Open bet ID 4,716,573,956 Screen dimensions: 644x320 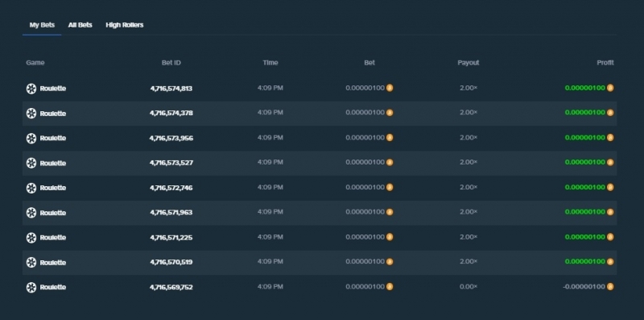pos(171,138)
